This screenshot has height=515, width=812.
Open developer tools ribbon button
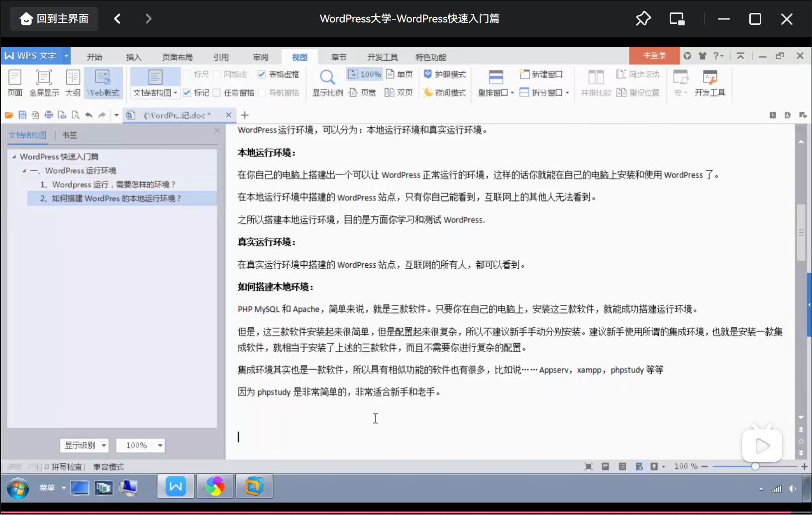tap(710, 83)
